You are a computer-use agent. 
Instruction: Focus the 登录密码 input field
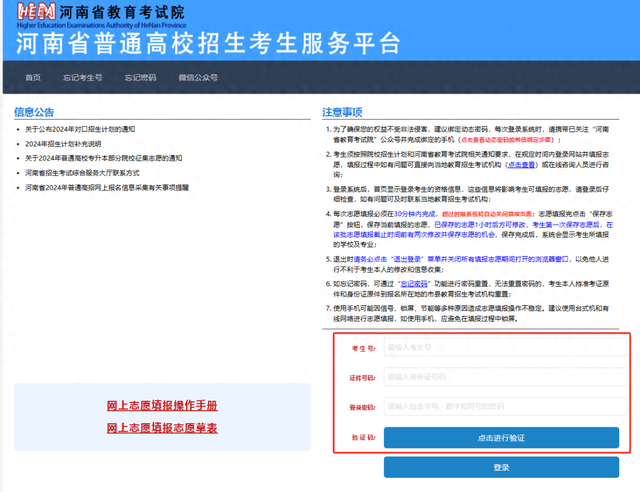(500, 408)
